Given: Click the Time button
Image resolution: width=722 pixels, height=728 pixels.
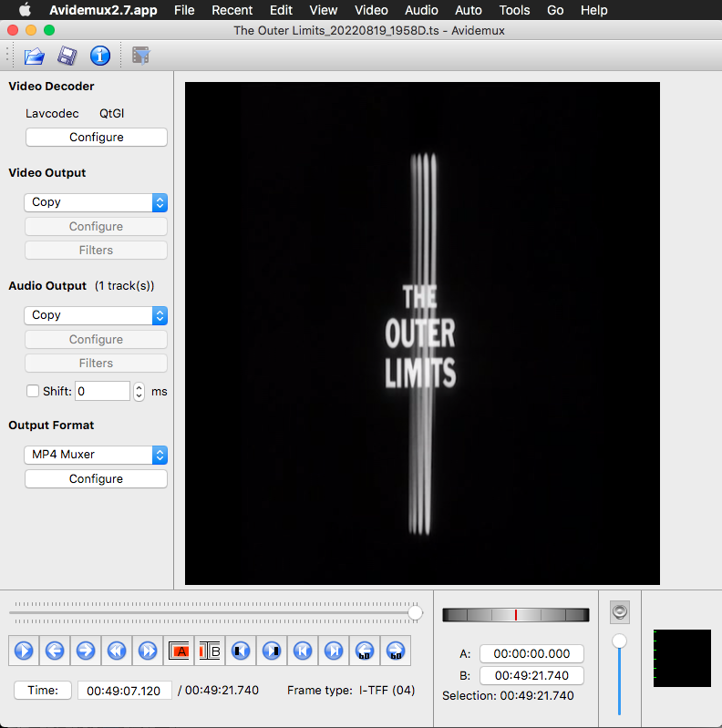Looking at the screenshot, I should 43,690.
